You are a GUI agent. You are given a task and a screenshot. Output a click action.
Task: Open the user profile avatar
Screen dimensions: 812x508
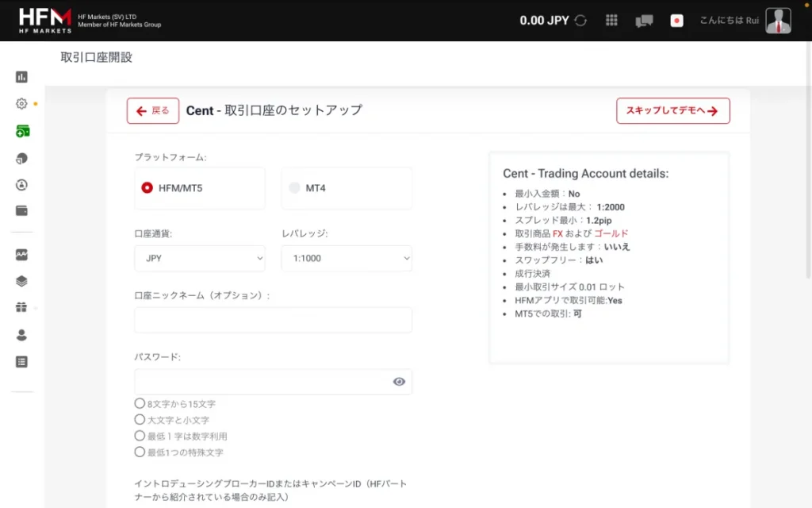point(778,21)
